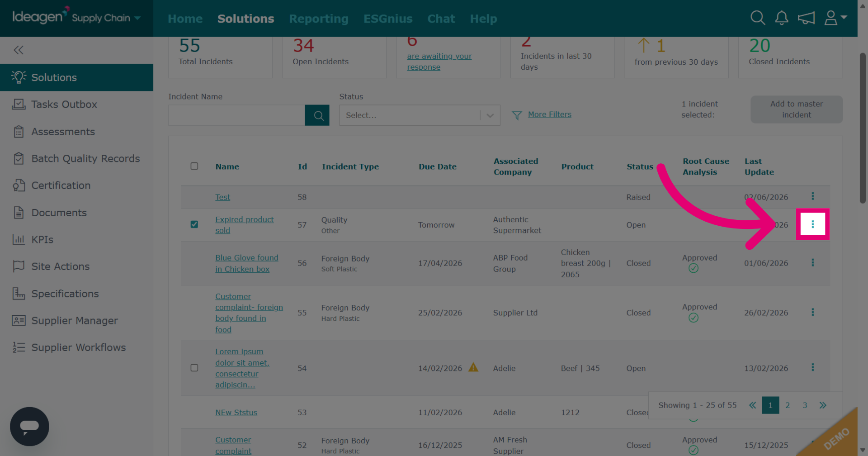Open the More Filters link
The height and width of the screenshot is (456, 868).
pyautogui.click(x=549, y=114)
